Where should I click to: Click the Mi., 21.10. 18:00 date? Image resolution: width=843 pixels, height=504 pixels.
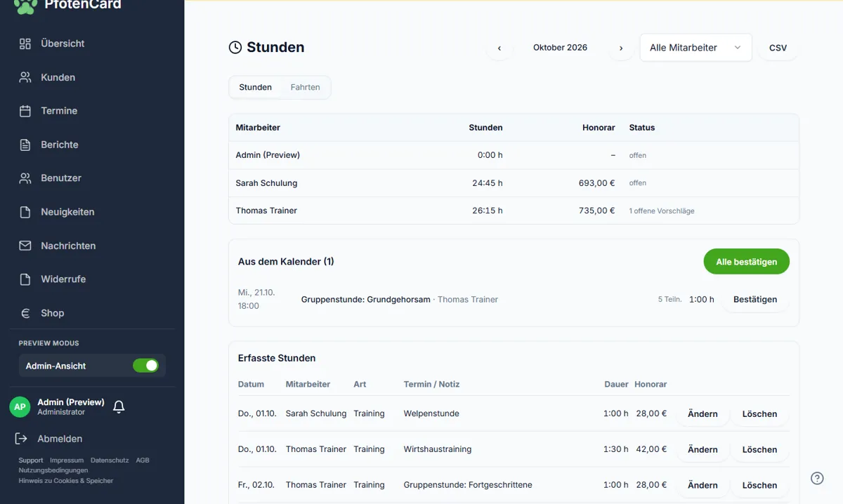tap(256, 299)
